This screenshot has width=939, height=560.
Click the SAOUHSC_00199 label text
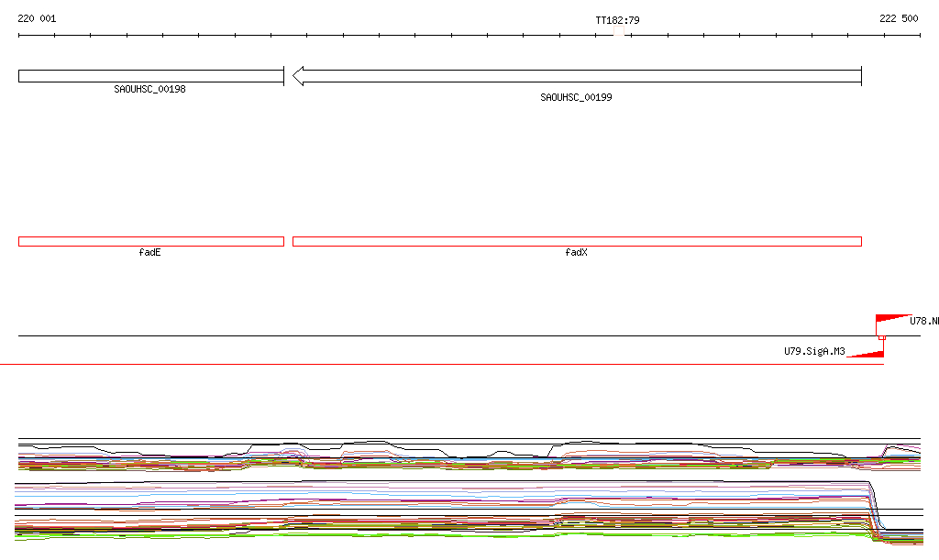pyautogui.click(x=576, y=97)
